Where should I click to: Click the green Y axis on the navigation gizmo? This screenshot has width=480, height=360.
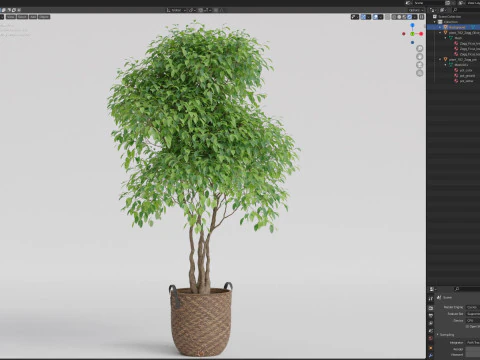pyautogui.click(x=412, y=34)
